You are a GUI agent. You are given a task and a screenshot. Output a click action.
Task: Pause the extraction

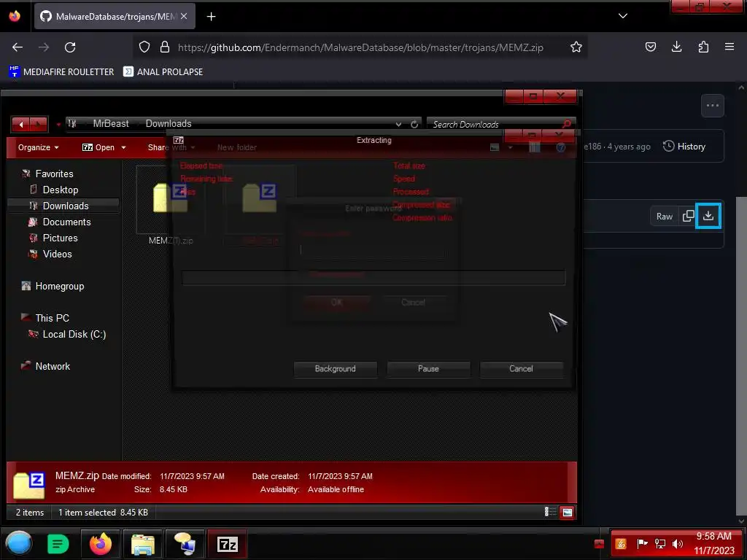pos(428,369)
